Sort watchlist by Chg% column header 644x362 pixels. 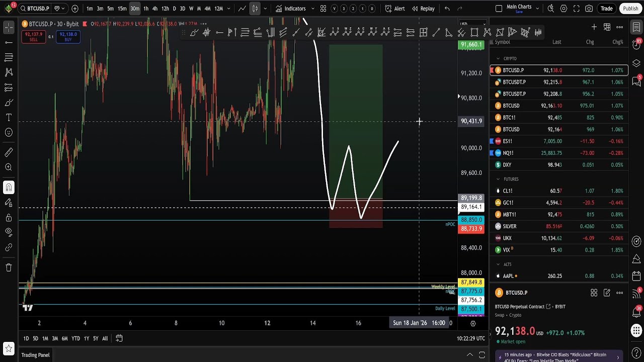tap(617, 42)
